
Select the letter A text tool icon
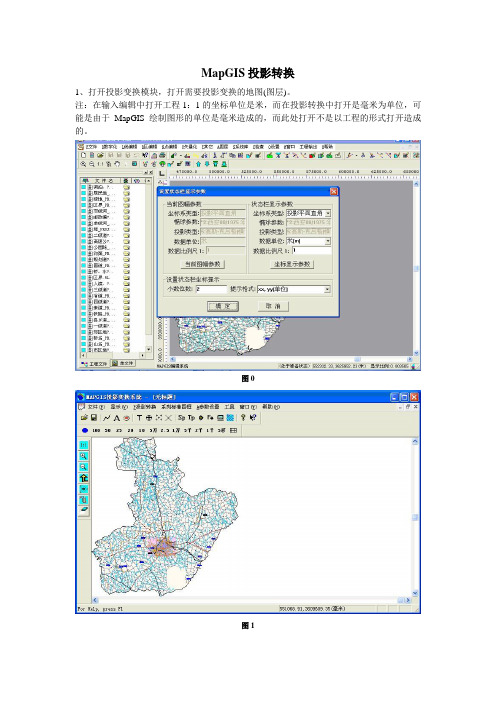click(116, 418)
